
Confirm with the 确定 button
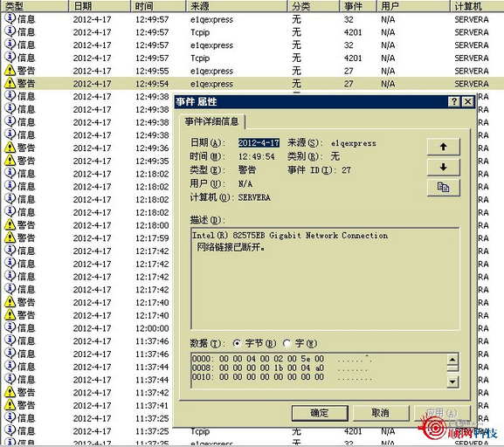click(x=320, y=413)
